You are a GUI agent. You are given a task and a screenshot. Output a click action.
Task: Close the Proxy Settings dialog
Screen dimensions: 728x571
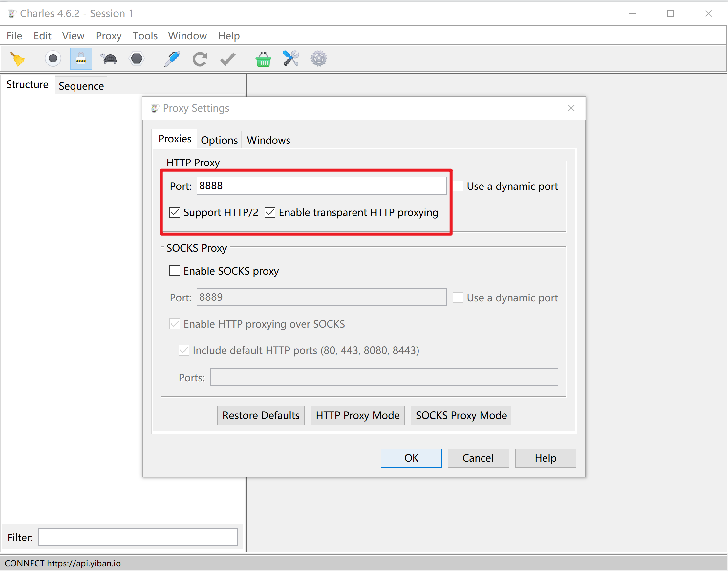point(571,108)
